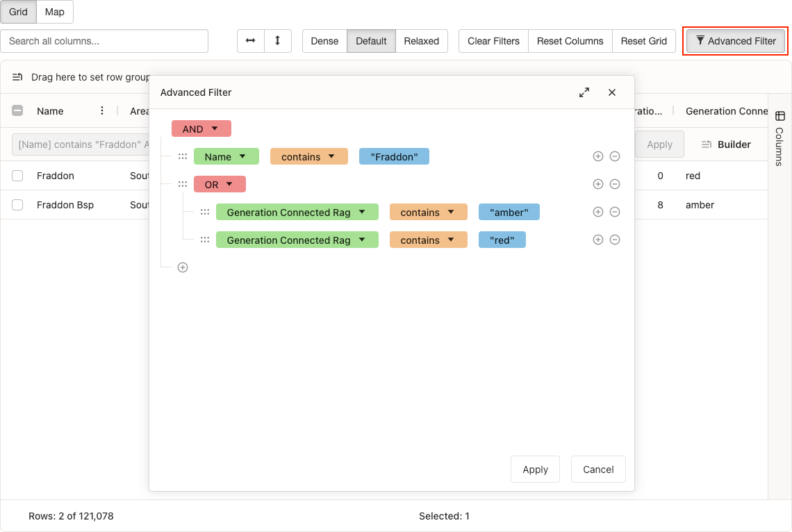The image size is (792, 532).
Task: Open the Name column kebab menu
Action: click(102, 110)
